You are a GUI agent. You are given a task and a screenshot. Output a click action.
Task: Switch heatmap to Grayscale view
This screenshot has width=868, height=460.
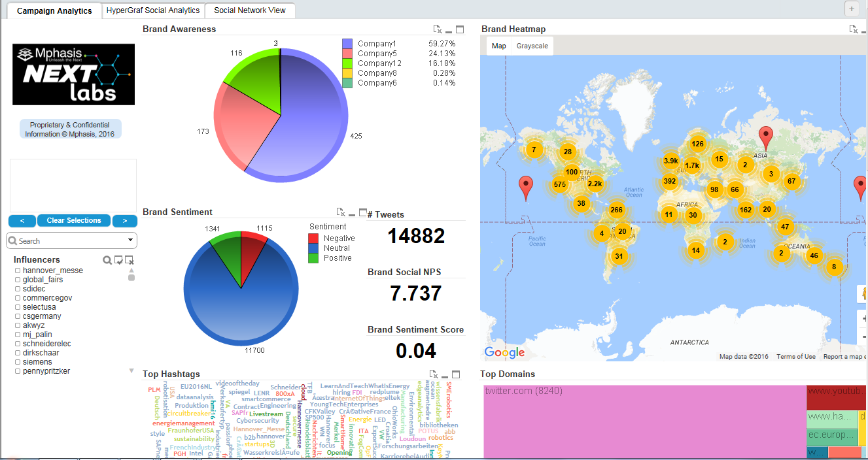[532, 46]
